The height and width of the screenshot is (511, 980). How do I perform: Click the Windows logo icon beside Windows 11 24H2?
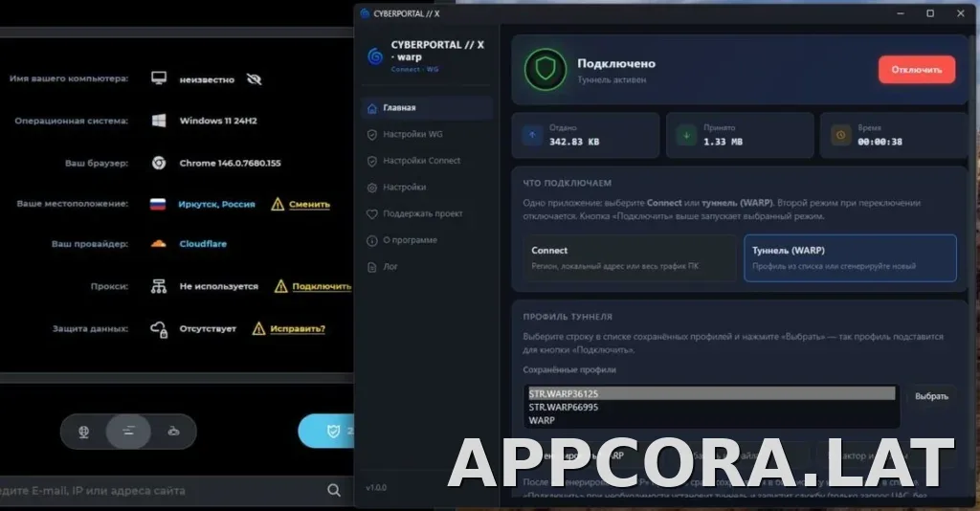159,121
